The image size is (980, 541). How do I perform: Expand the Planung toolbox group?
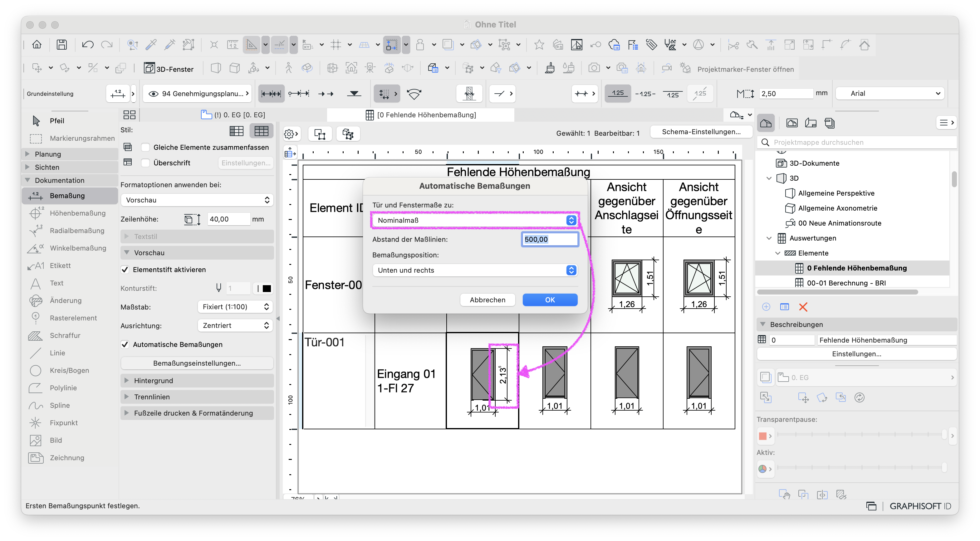(x=70, y=154)
